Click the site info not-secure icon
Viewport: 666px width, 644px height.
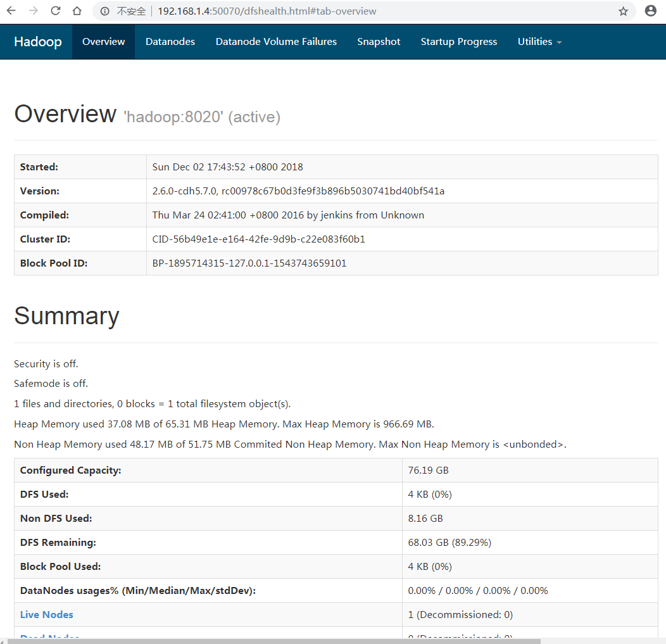coord(104,11)
